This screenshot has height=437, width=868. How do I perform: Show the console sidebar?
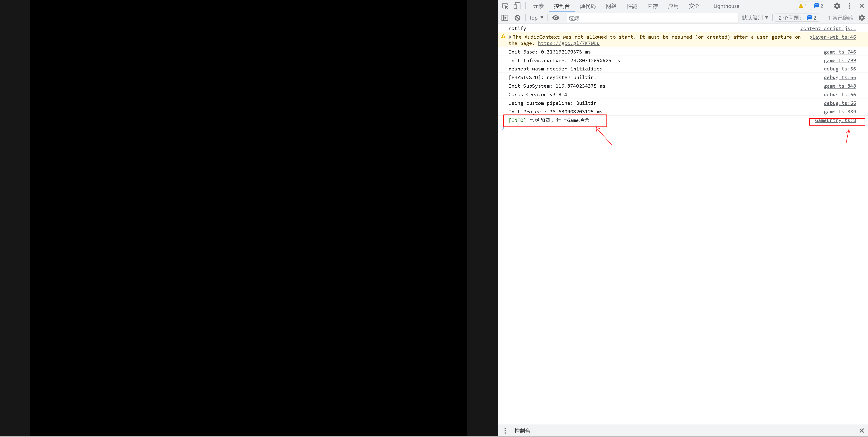click(x=505, y=18)
